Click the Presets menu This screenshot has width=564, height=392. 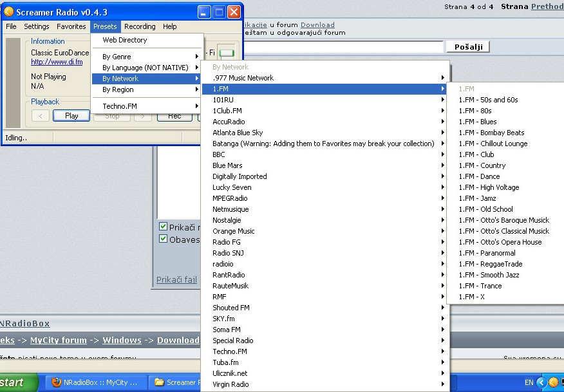click(x=105, y=26)
